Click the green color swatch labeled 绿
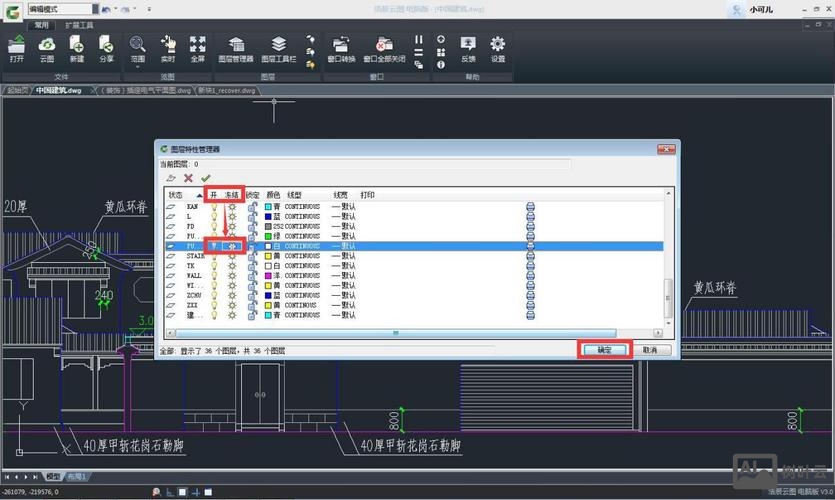The width and height of the screenshot is (835, 500). [268, 236]
